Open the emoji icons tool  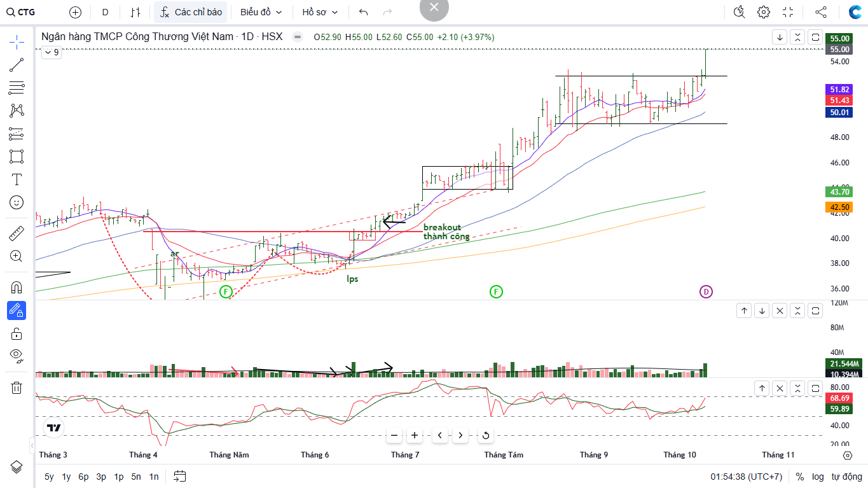17,202
